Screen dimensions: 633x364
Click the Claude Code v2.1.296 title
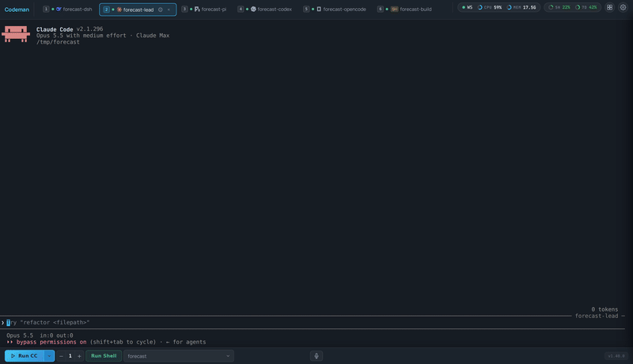70,29
